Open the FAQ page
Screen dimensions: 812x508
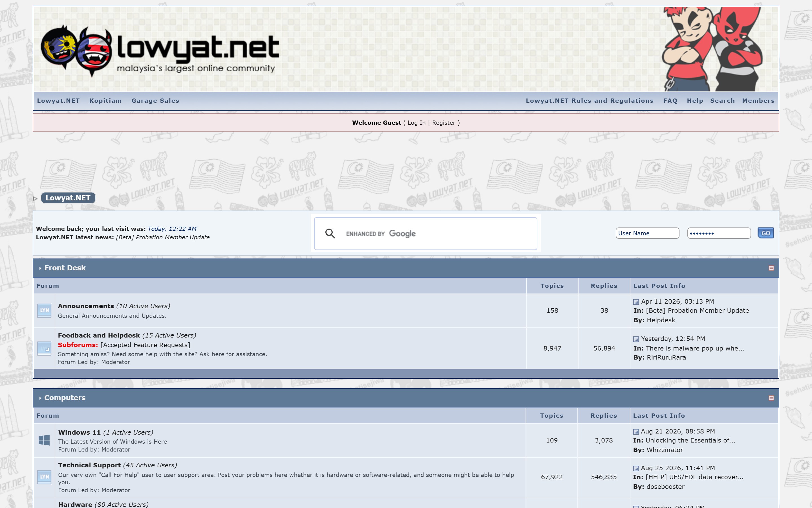tap(670, 101)
